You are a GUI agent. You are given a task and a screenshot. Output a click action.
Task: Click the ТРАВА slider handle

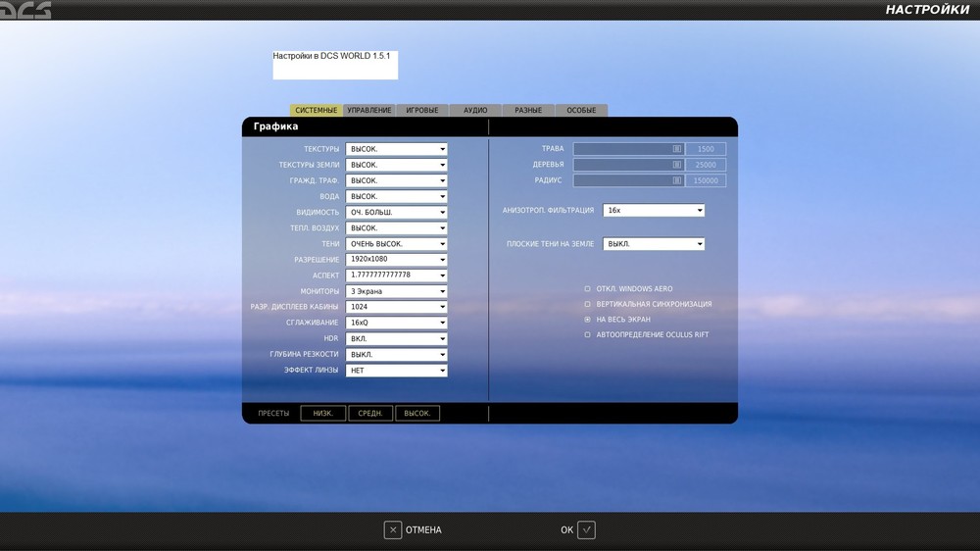tap(677, 149)
